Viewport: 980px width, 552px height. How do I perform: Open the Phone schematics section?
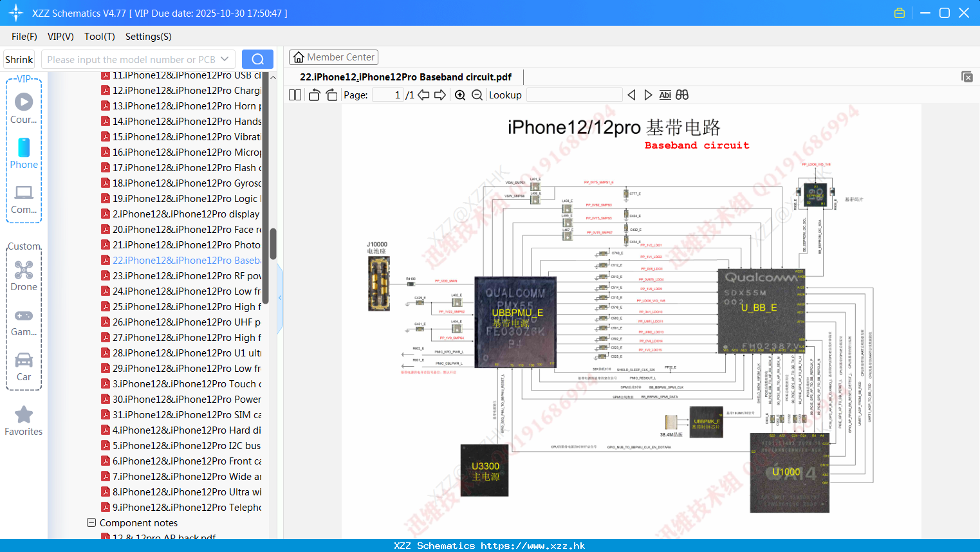[x=24, y=154]
